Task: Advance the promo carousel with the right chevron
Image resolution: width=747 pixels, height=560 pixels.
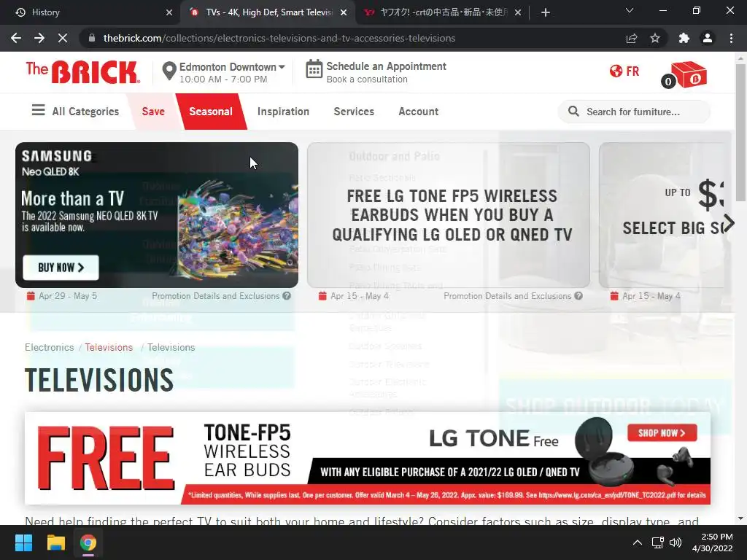Action: pos(729,223)
